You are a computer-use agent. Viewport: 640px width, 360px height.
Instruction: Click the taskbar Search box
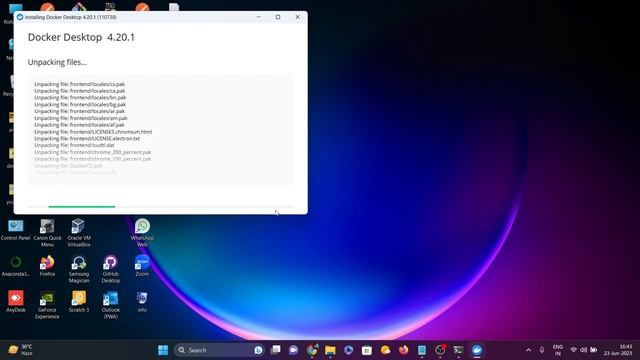219,350
